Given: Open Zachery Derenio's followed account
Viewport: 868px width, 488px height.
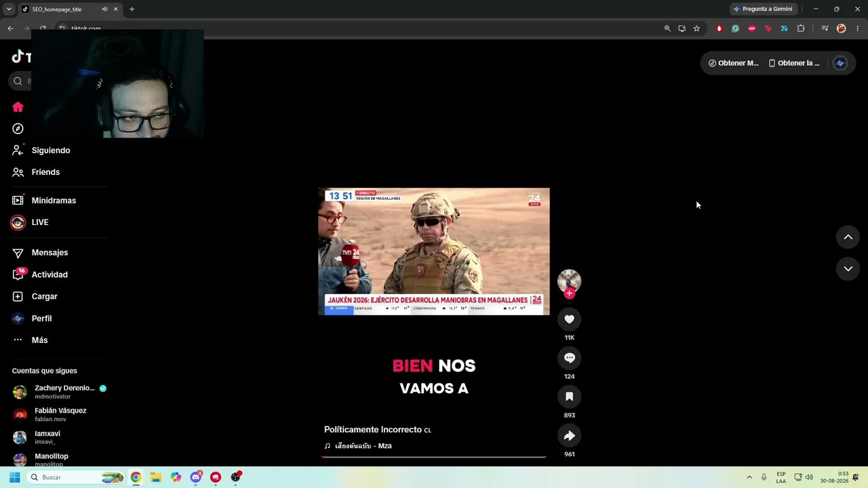Looking at the screenshot, I should [60, 392].
